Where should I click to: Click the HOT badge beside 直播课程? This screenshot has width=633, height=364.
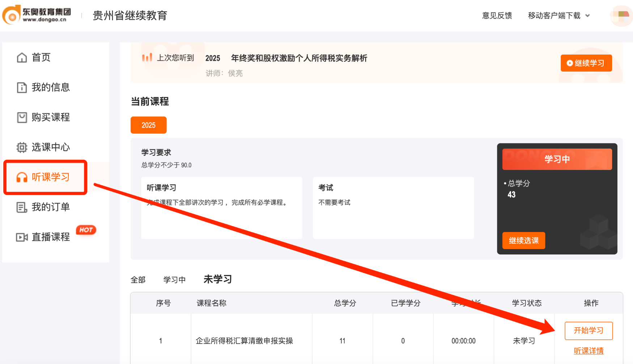[x=86, y=230]
